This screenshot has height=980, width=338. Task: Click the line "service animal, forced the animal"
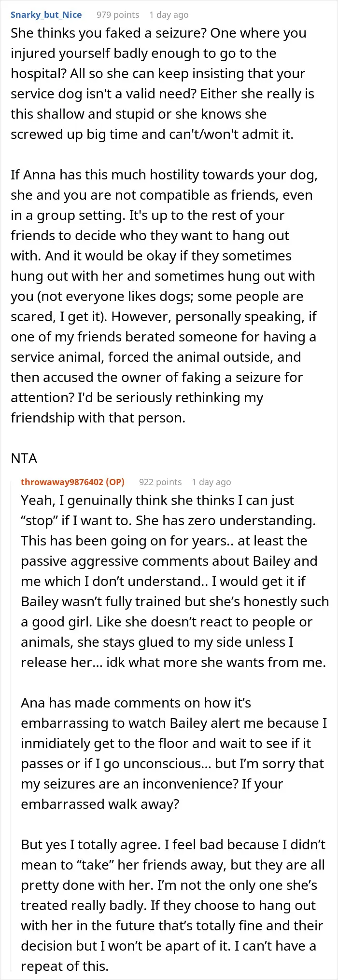click(156, 357)
